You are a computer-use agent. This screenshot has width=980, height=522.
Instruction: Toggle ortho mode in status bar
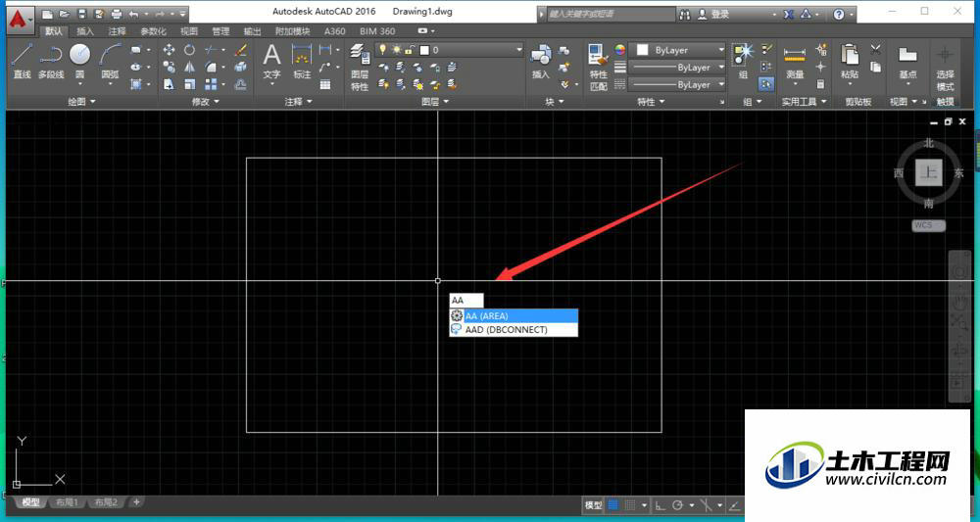click(x=660, y=505)
